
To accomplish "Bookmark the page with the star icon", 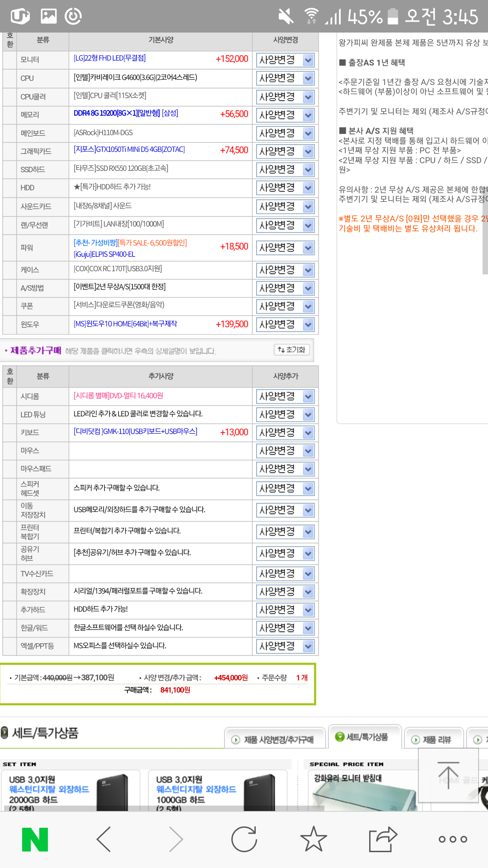I will pos(314,839).
